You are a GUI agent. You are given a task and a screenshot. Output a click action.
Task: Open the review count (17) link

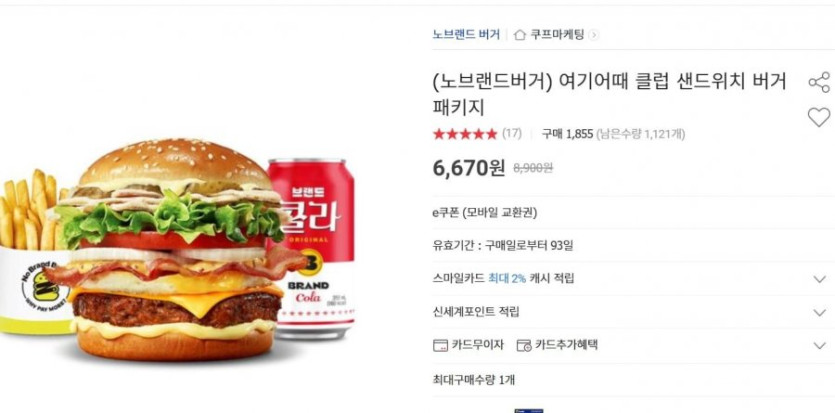pos(512,134)
